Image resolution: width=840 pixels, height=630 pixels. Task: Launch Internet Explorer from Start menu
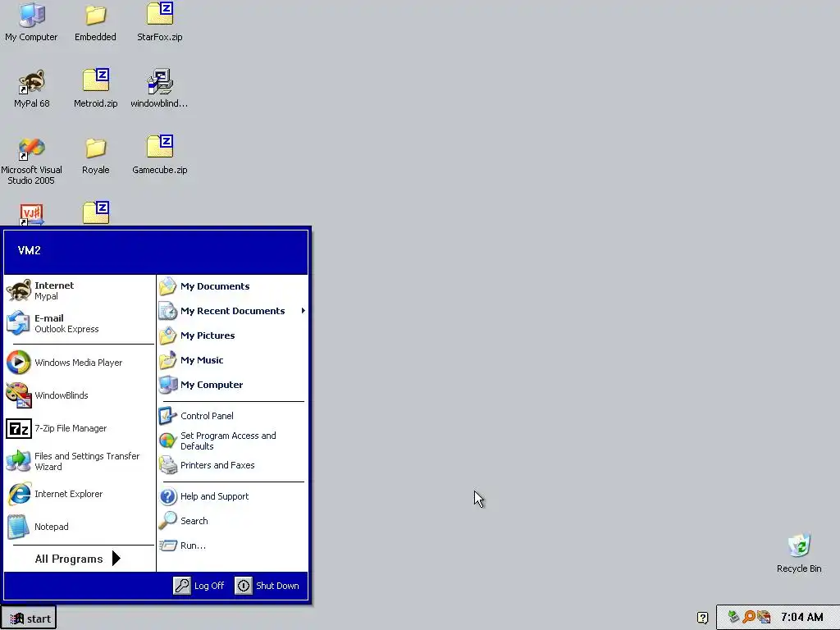[x=80, y=494]
